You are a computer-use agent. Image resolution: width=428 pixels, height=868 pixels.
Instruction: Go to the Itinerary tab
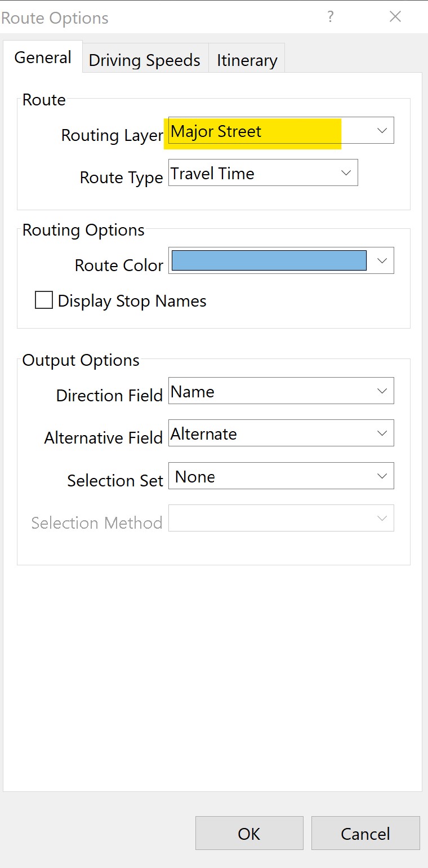pos(247,60)
